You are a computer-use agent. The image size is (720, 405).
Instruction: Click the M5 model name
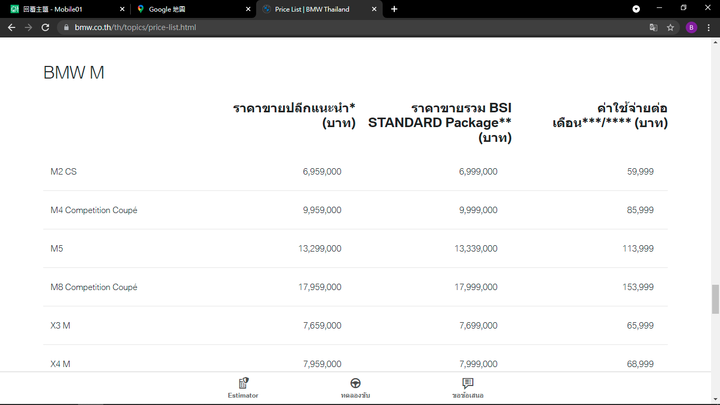(56, 248)
